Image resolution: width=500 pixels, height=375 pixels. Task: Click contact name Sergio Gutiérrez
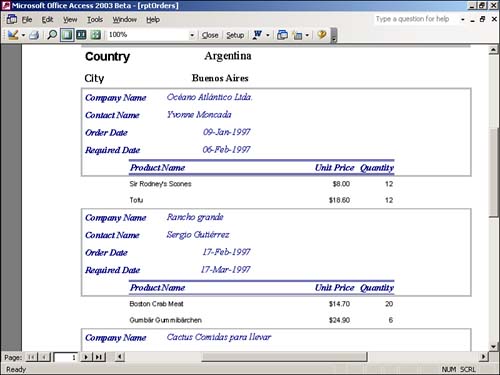coord(198,235)
